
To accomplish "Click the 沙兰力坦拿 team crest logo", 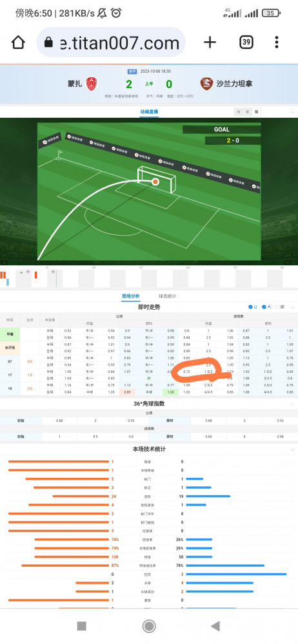I will pos(206,84).
